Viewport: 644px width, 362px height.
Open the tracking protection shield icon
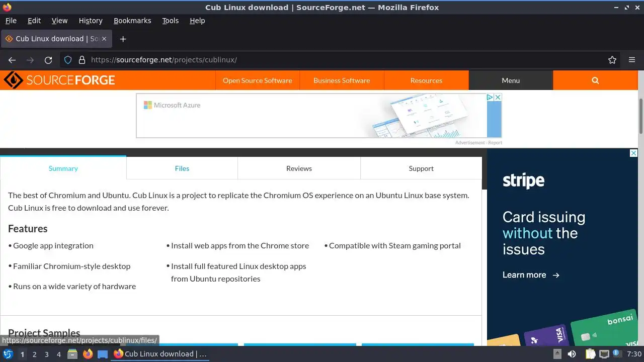(68, 60)
